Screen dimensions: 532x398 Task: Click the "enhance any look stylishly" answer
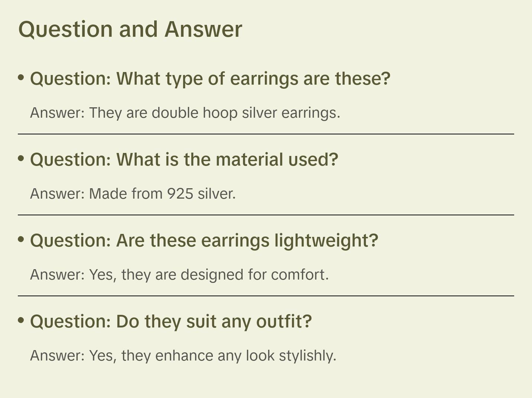click(183, 356)
